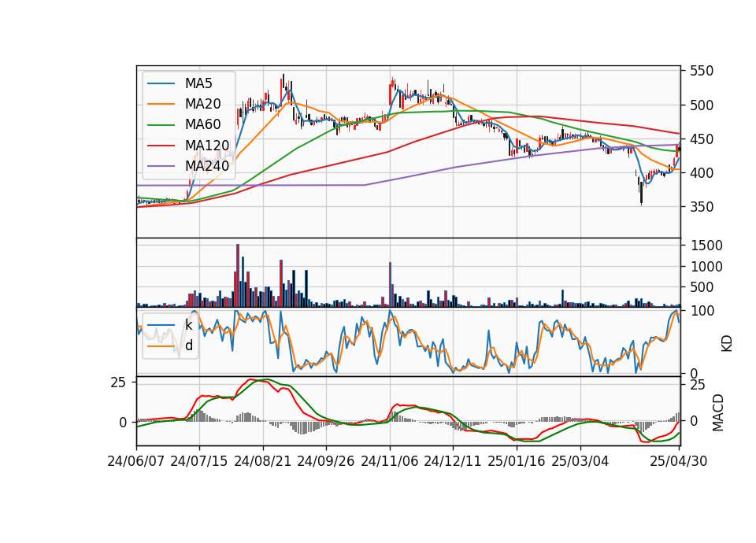
Task: Click the 24/06/07 date label
Action: 136,462
